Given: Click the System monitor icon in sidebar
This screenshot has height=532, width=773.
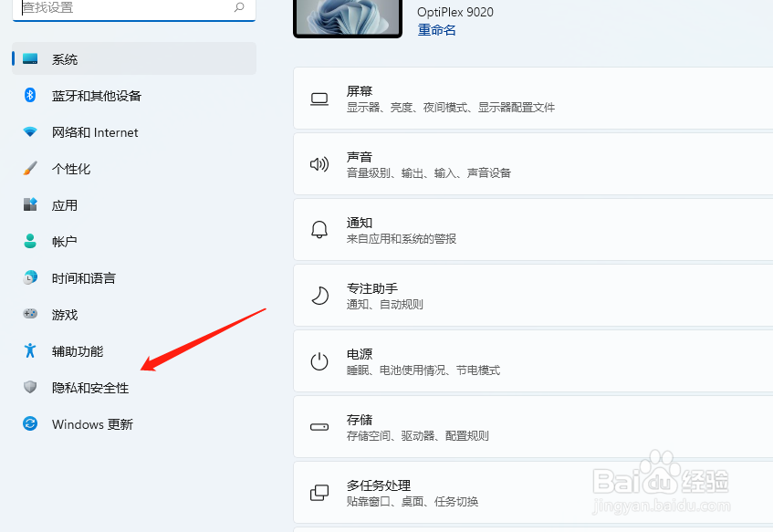Looking at the screenshot, I should tap(30, 58).
